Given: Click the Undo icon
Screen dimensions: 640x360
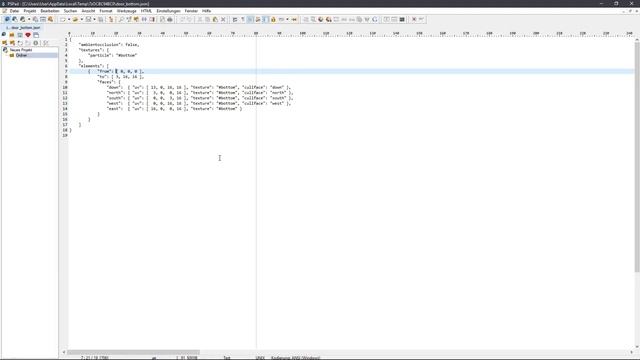Looking at the screenshot, I should click(x=182, y=19).
